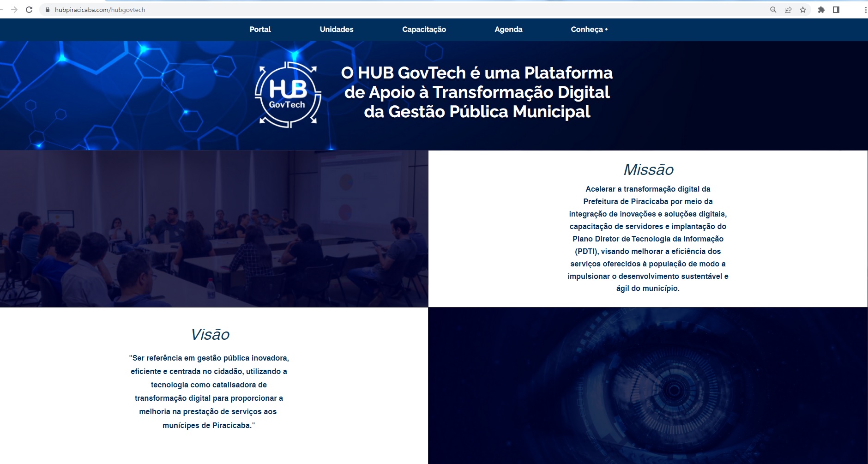Click the forward navigation arrow
Screen dimensions: 868x464
pos(14,10)
